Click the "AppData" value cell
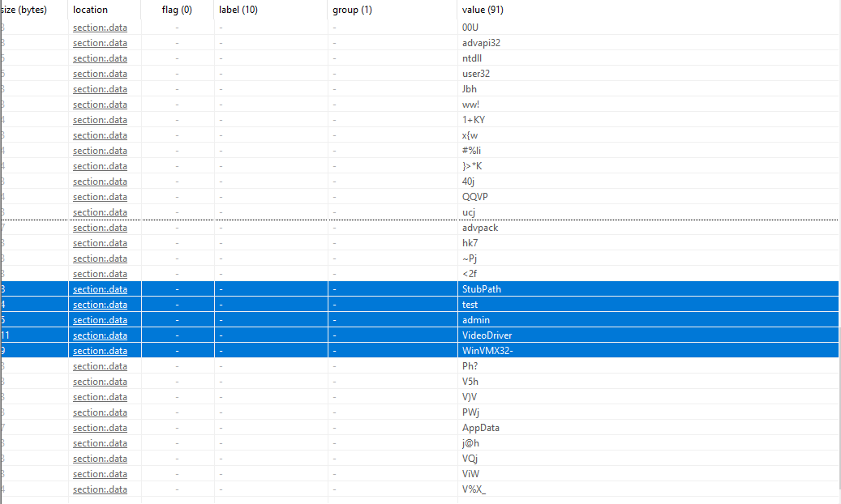The image size is (841, 504). [481, 428]
